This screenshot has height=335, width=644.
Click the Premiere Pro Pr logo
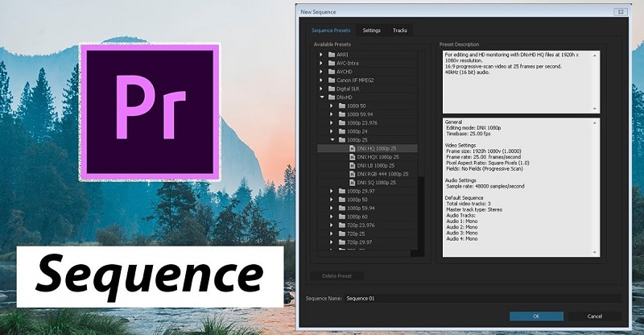point(150,112)
